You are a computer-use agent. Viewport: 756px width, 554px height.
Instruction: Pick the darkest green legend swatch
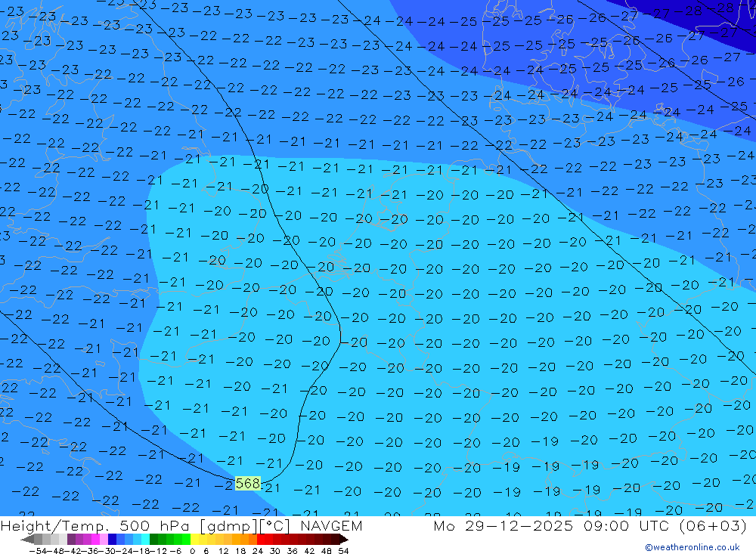coord(153,539)
